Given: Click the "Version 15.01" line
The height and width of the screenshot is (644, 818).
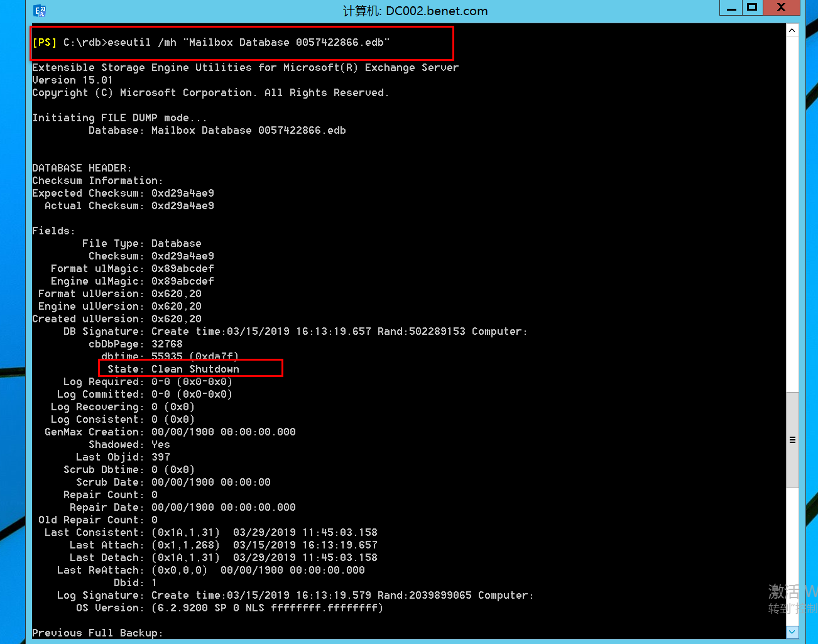Looking at the screenshot, I should point(73,80).
